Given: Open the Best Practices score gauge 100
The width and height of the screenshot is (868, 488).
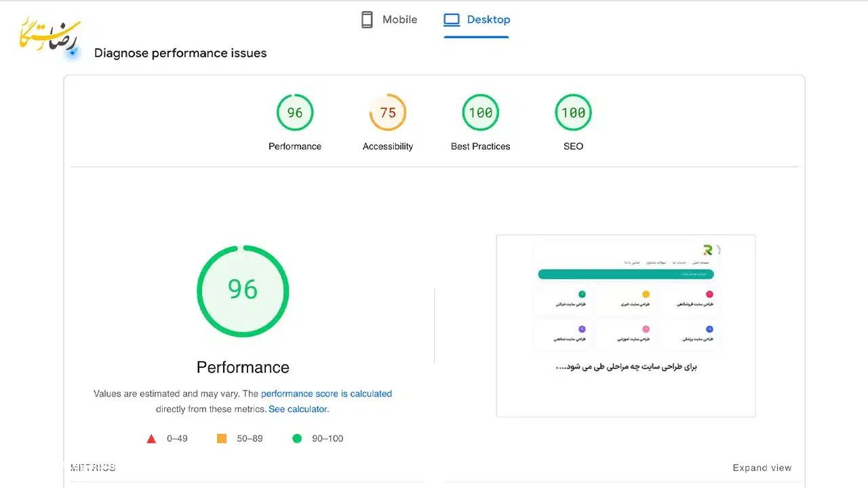Looking at the screenshot, I should 481,113.
